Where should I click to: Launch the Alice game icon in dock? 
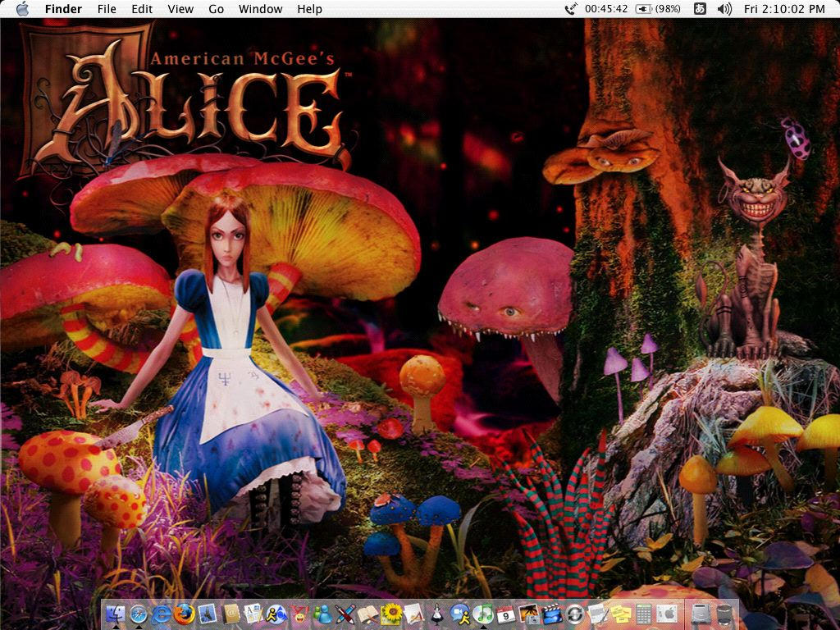(437, 614)
